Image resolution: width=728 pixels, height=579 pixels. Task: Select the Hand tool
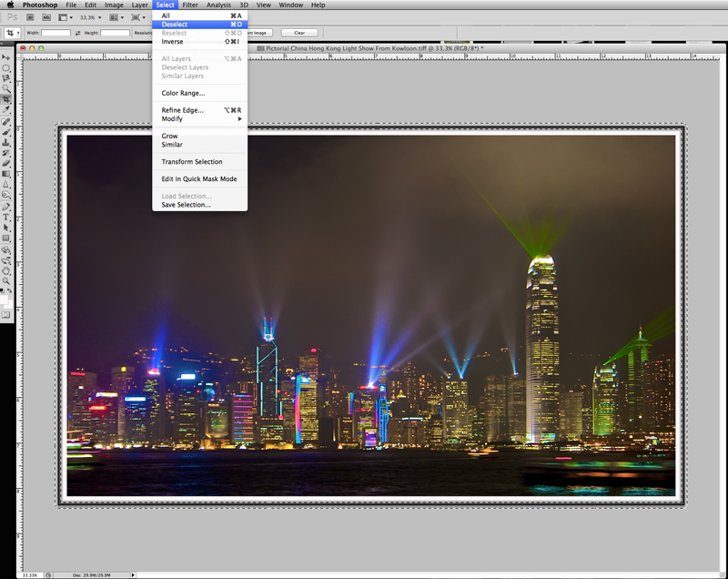[6, 270]
